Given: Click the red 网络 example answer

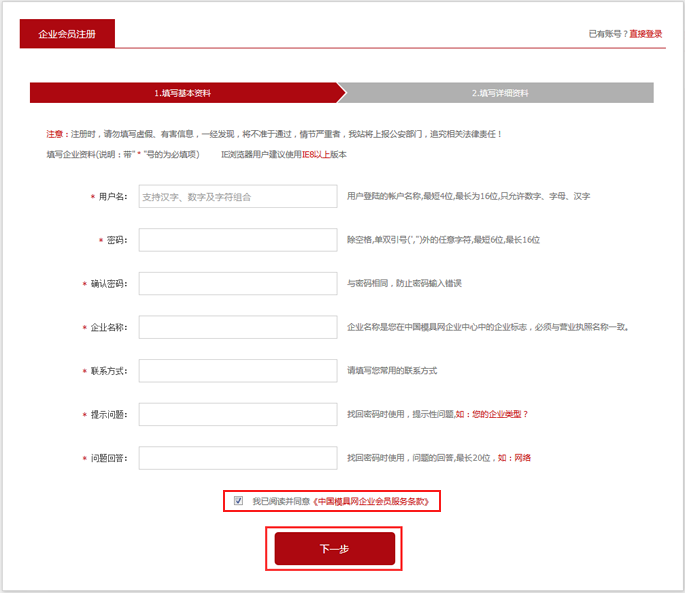Looking at the screenshot, I should tap(522, 458).
